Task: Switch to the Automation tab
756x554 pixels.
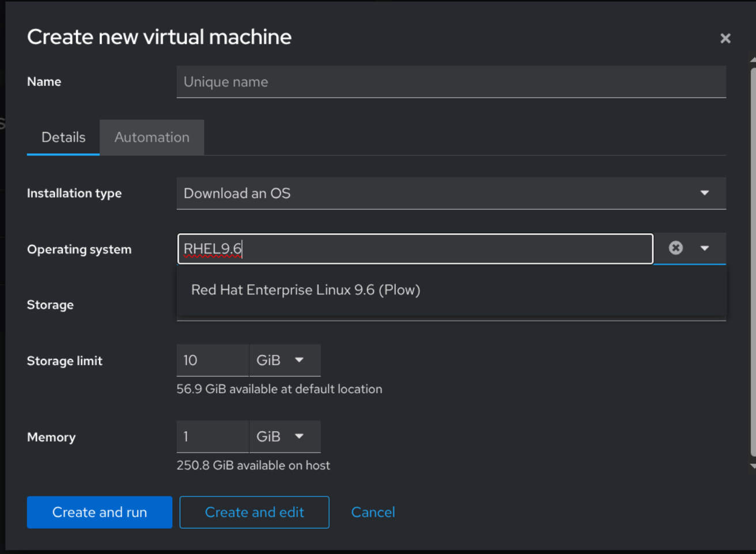Action: [152, 138]
